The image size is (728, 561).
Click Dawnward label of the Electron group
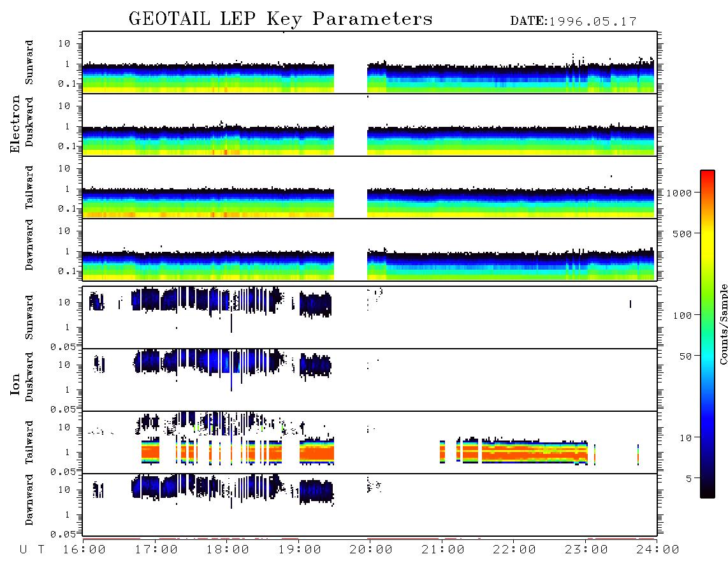[x=29, y=245]
